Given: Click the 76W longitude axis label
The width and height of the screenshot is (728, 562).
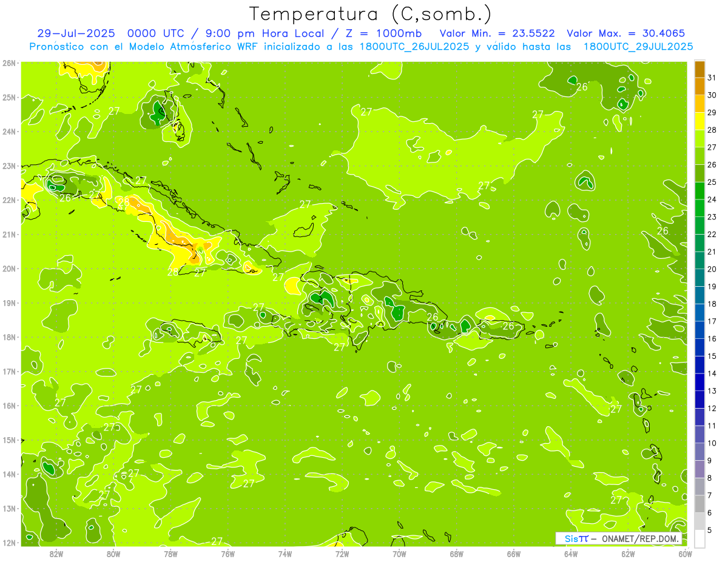Looking at the screenshot, I should click(x=227, y=554).
